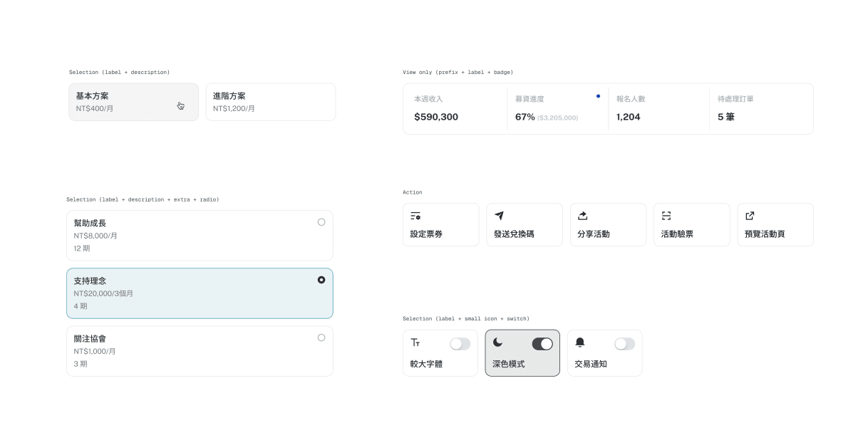Click the 關注協會 plan title

click(x=90, y=338)
